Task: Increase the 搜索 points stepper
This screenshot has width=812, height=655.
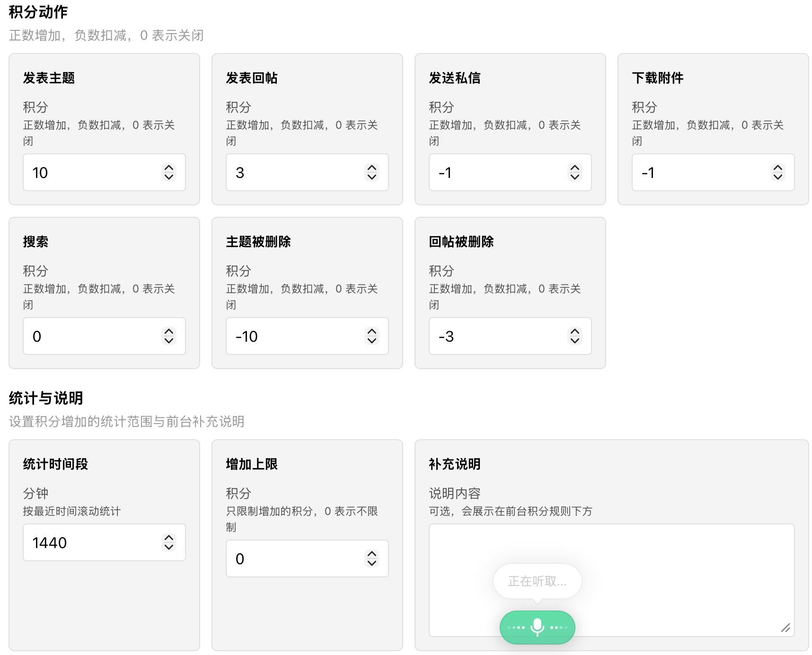Action: (169, 332)
